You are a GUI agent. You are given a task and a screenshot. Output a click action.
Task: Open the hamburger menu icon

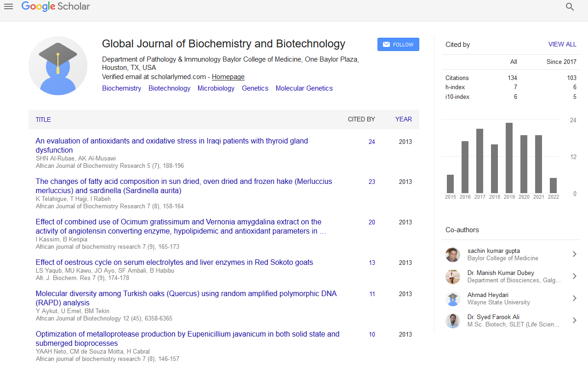8,6
